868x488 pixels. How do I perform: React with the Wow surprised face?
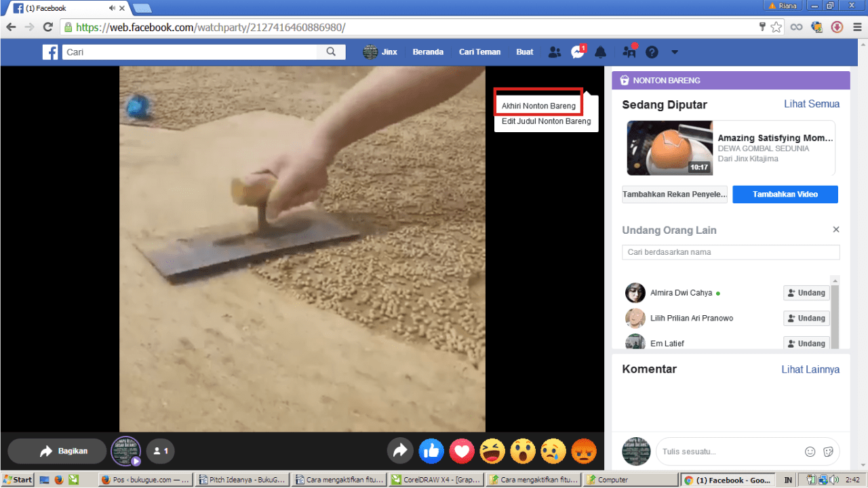pyautogui.click(x=523, y=451)
